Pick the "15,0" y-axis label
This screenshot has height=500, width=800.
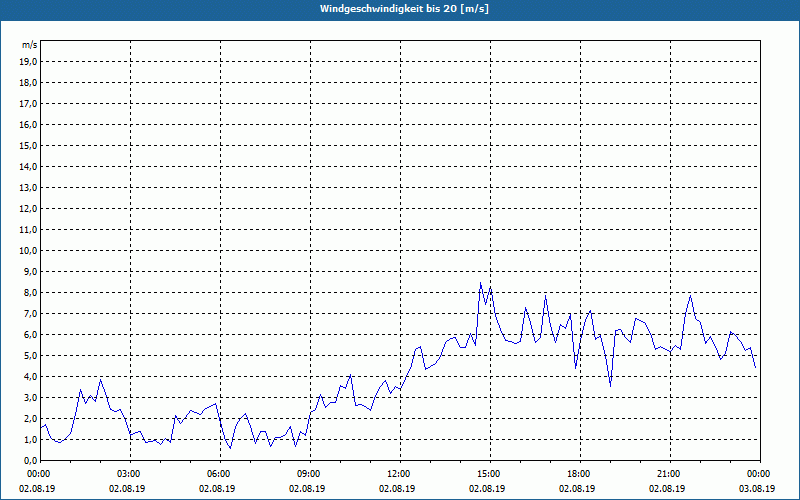tap(29, 145)
